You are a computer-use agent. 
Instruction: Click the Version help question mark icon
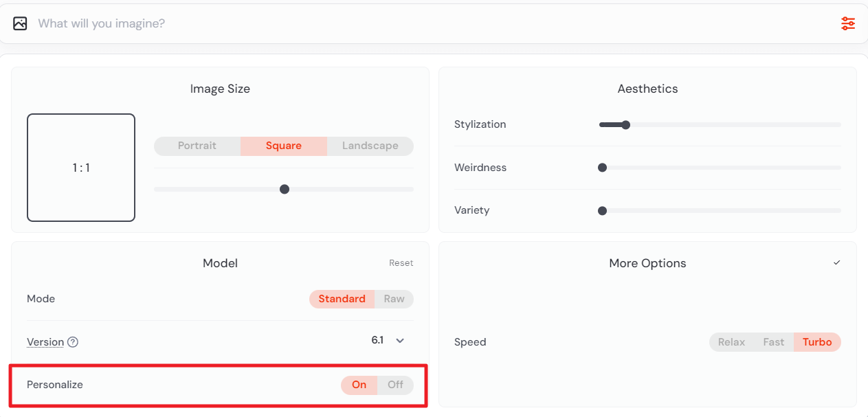pos(73,342)
